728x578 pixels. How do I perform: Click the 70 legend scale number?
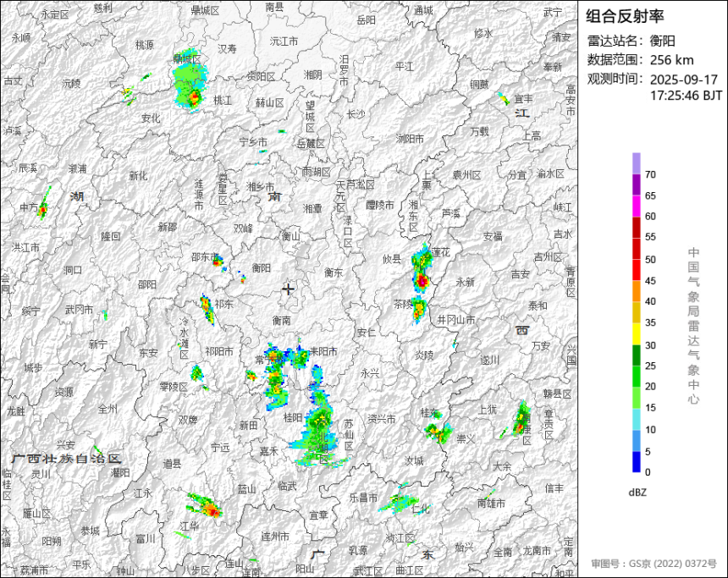pyautogui.click(x=650, y=174)
